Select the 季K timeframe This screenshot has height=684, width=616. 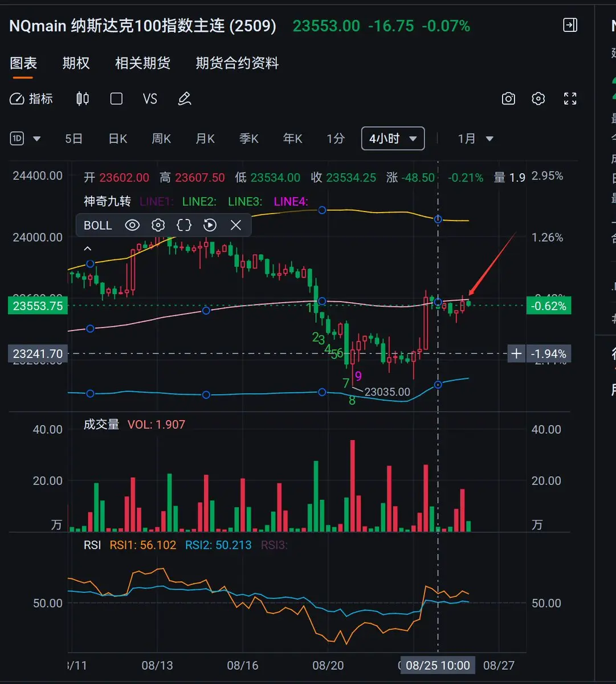[249, 139]
